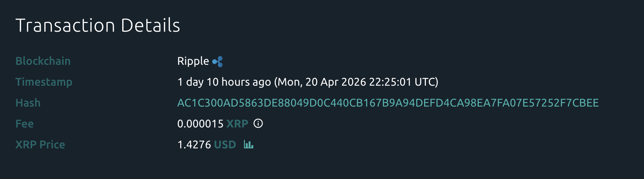Click the XRP currency link in Fee row
The width and height of the screenshot is (644, 179).
pyautogui.click(x=237, y=124)
